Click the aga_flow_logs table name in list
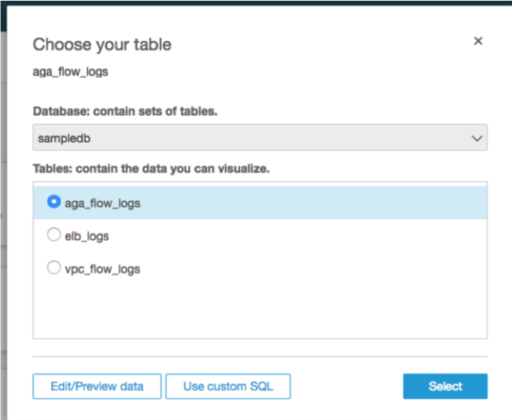The width and height of the screenshot is (512, 420). 102,204
